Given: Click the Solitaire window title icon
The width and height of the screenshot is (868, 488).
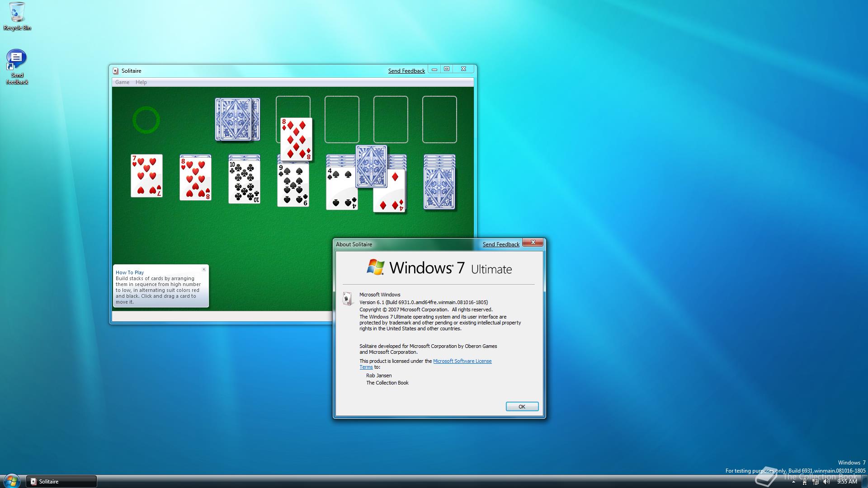Looking at the screenshot, I should pyautogui.click(x=116, y=71).
